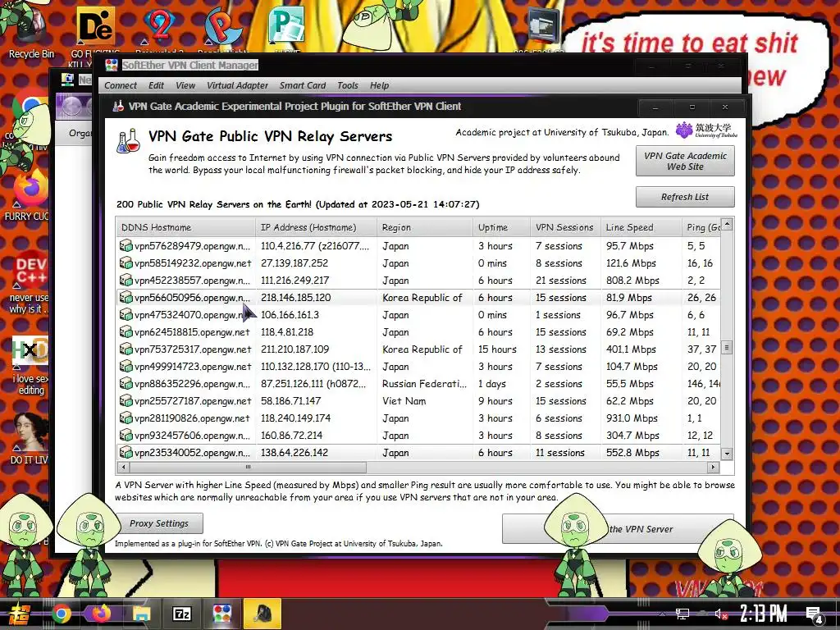This screenshot has width=840, height=630.
Task: Select server icon for vpn281190826
Action: pos(126,418)
